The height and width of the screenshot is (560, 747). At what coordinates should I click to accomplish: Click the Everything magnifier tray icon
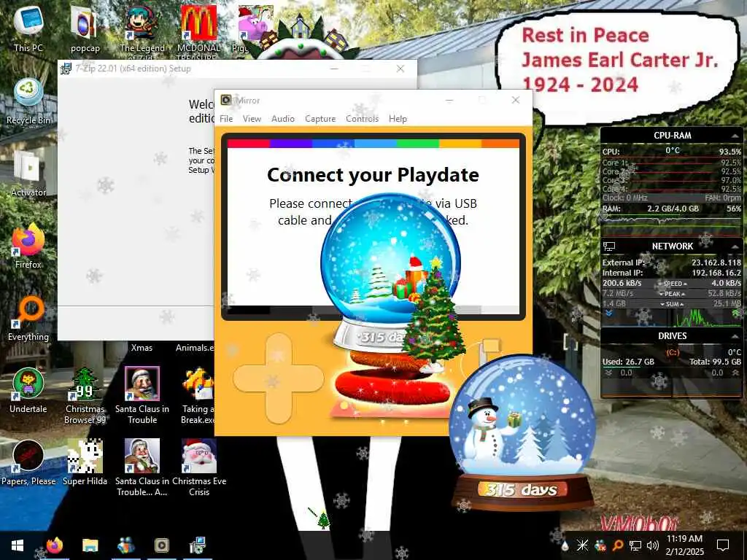[617, 545]
